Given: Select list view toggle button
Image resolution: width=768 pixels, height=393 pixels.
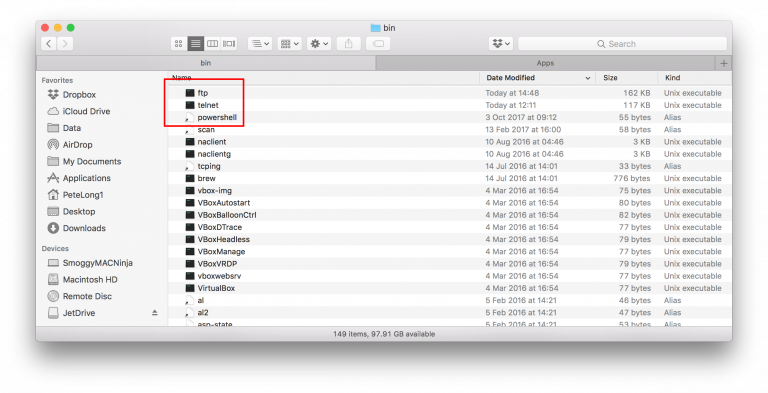Looking at the screenshot, I should [x=195, y=44].
